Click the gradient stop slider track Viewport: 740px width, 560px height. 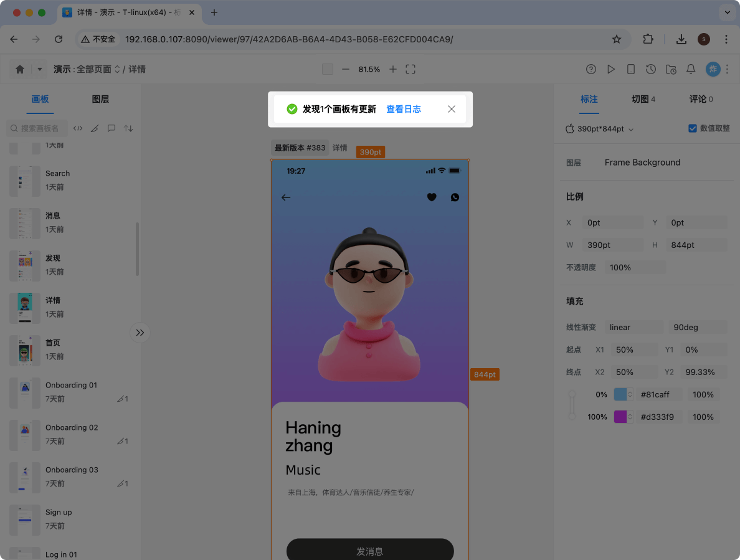click(x=572, y=406)
